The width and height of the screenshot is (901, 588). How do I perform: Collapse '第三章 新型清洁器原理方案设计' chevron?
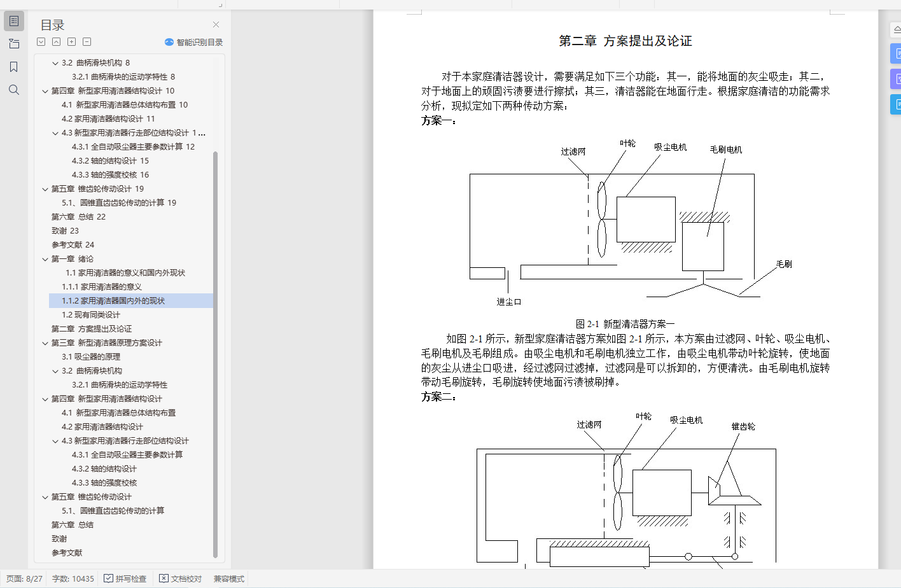coord(45,343)
